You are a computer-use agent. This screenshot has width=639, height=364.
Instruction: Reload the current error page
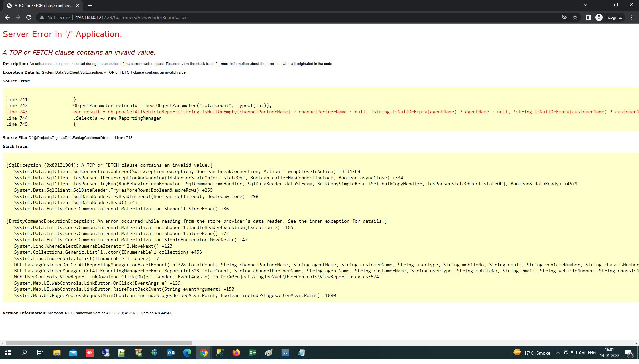[29, 17]
